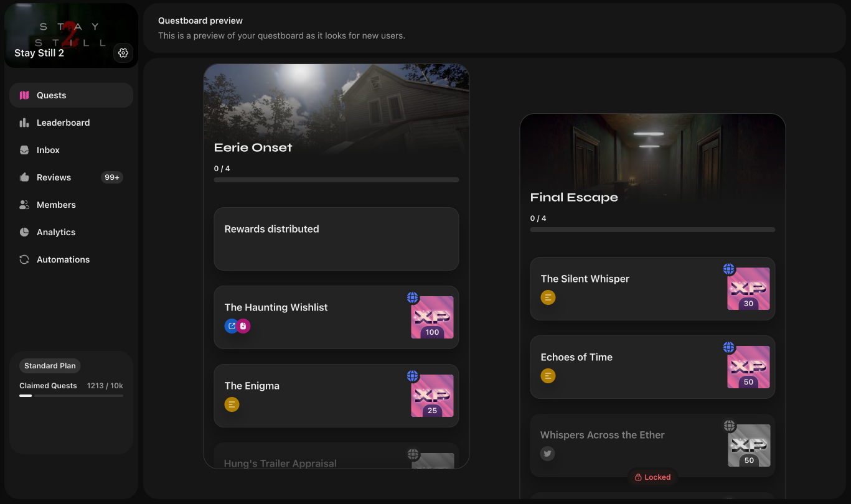
Task: Open community settings gear icon
Action: click(x=123, y=53)
